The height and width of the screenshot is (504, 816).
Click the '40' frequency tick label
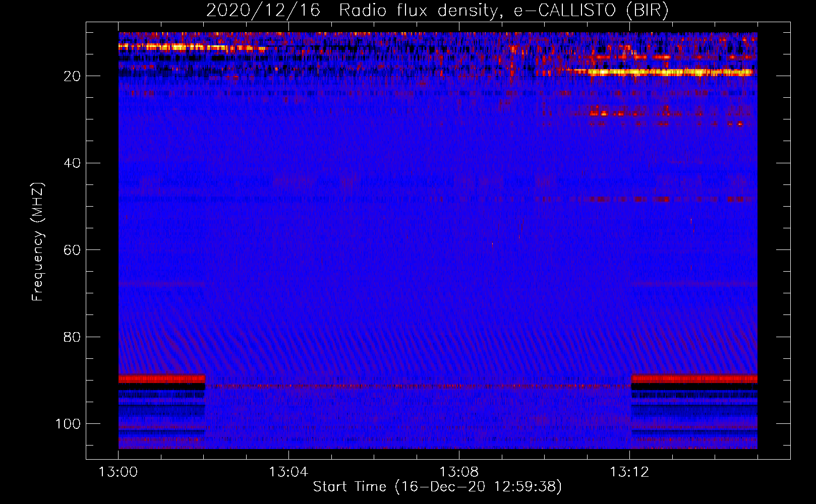(x=72, y=163)
